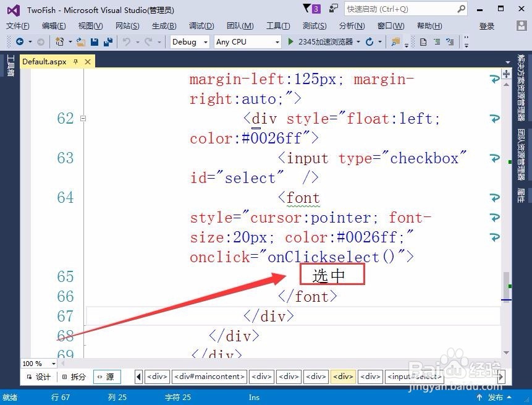532x405 pixels.
Task: Open the 解决方案资源管理器 side panel
Action: pos(521,88)
